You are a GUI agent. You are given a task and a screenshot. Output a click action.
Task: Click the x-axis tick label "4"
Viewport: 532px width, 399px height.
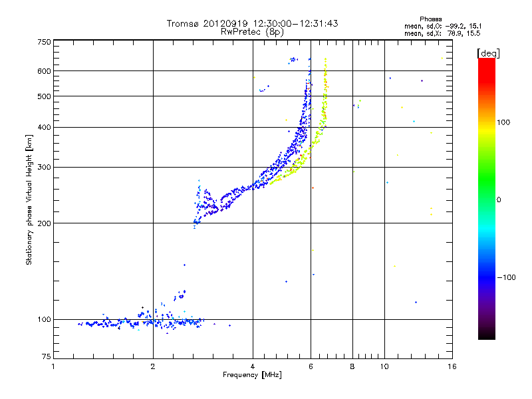(x=253, y=366)
